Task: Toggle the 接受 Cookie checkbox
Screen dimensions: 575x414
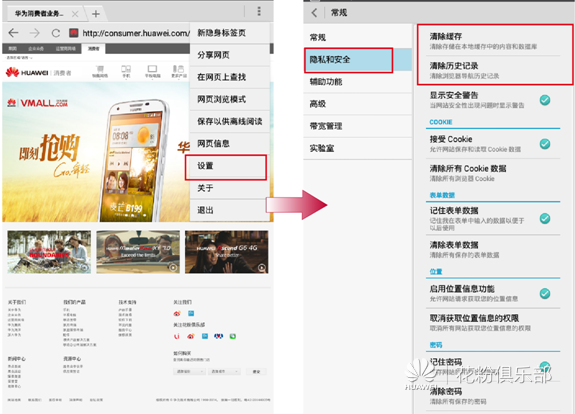Action: point(545,144)
